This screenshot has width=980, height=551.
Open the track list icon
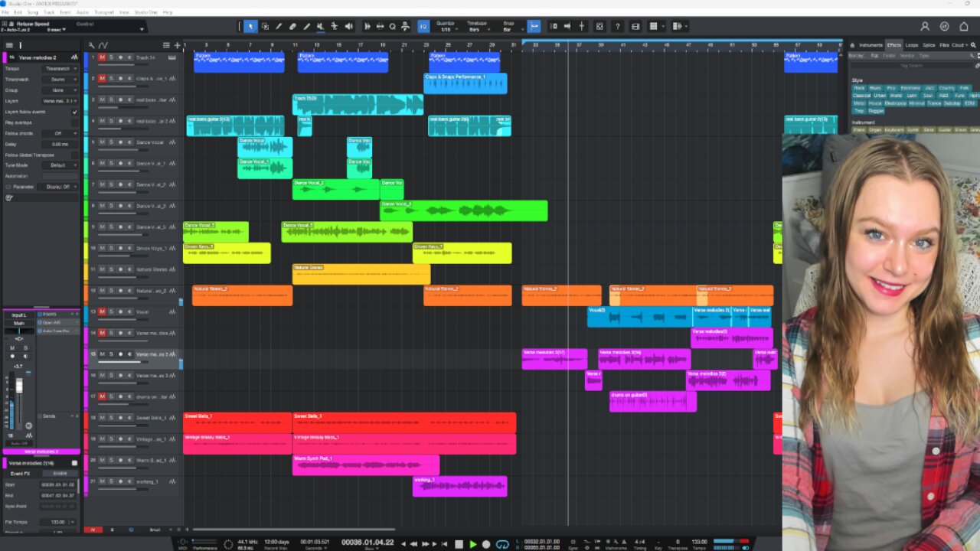pos(167,45)
